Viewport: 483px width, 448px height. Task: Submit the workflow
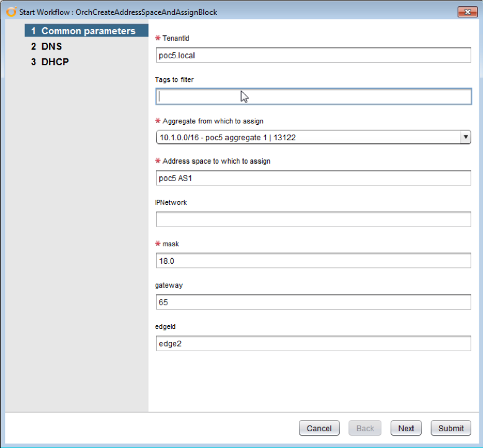(451, 428)
